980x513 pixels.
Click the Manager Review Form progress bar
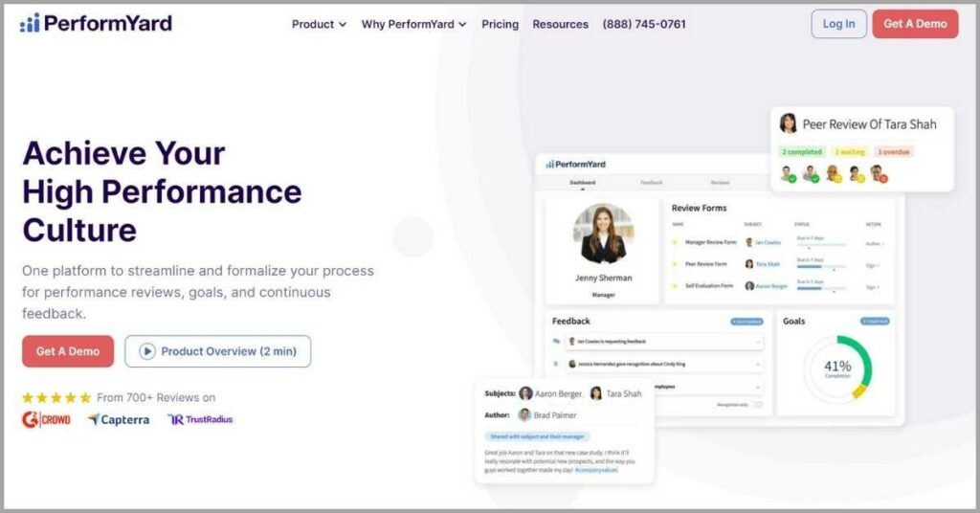tap(821, 245)
